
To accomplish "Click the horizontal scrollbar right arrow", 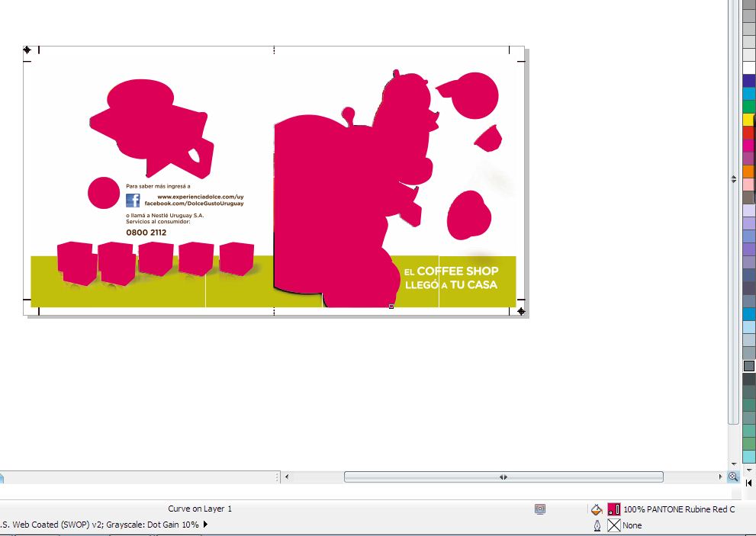I will coord(720,477).
